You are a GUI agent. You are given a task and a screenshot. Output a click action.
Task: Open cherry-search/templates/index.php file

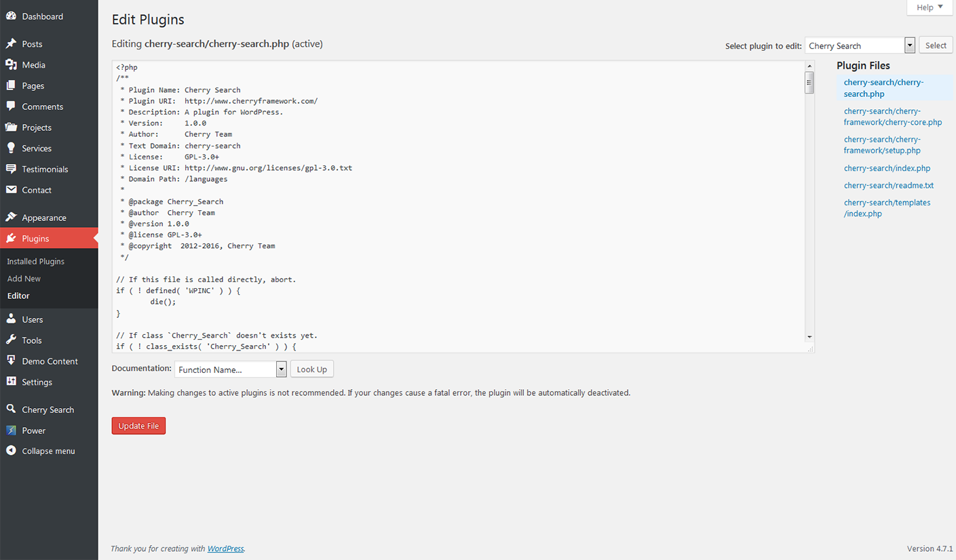[887, 208]
